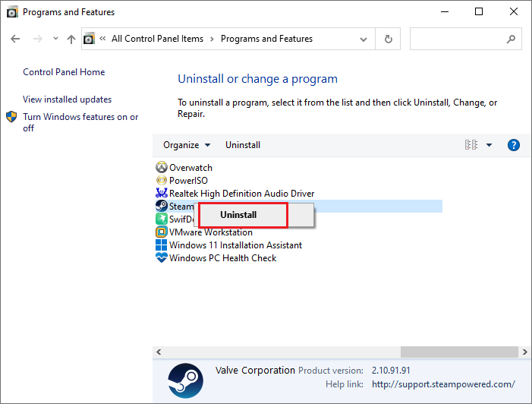
Task: Expand the hidden breadcrumb double chevron
Action: coord(102,39)
